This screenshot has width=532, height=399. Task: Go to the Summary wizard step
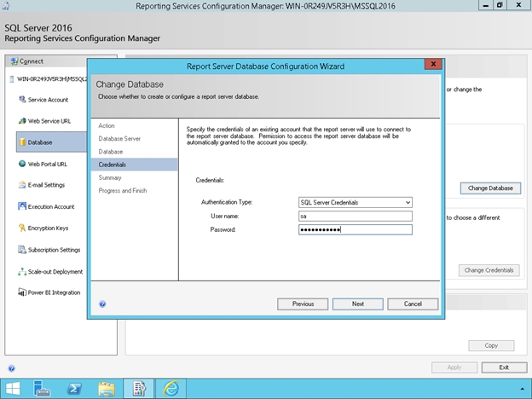pyautogui.click(x=110, y=177)
